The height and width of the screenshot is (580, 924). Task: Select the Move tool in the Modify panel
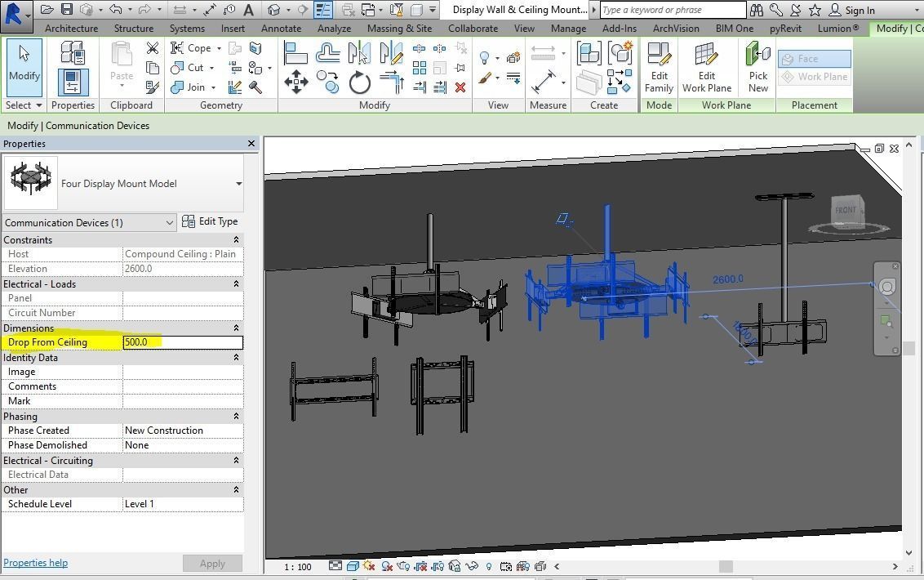click(296, 82)
